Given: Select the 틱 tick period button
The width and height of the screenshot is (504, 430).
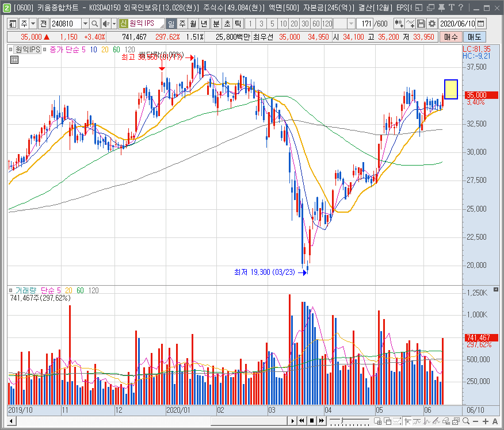Looking at the screenshot, I should (238, 24).
